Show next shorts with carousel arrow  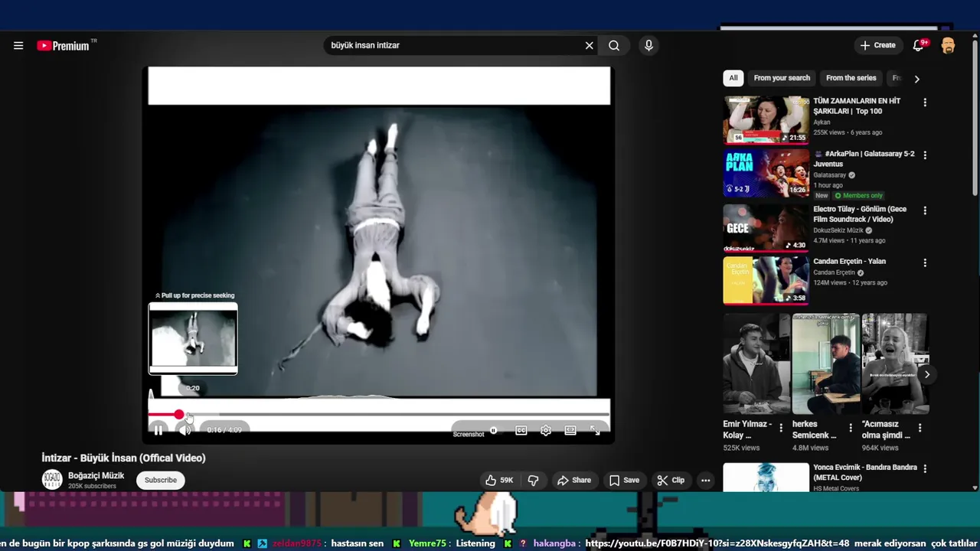926,374
